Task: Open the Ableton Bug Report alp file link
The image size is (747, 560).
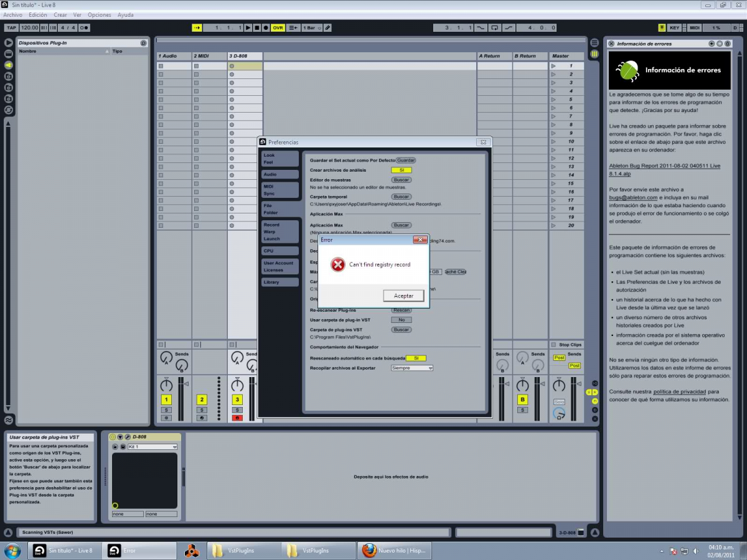Action: tap(664, 170)
